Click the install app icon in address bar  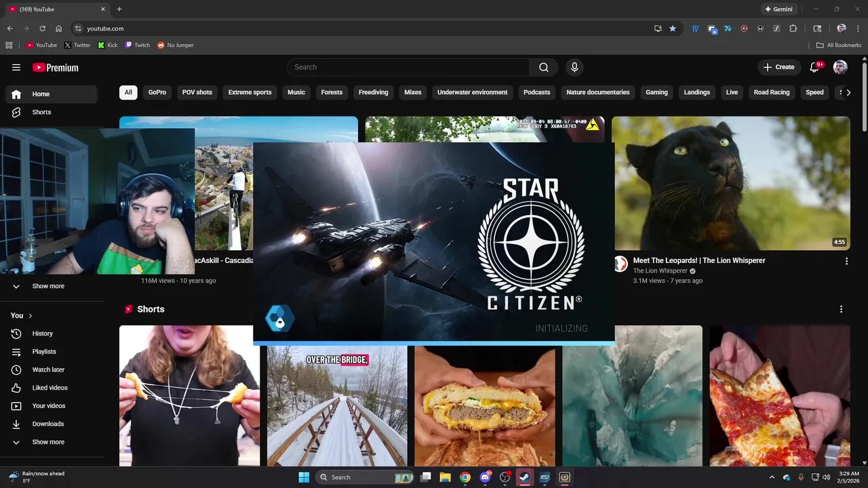point(658,28)
